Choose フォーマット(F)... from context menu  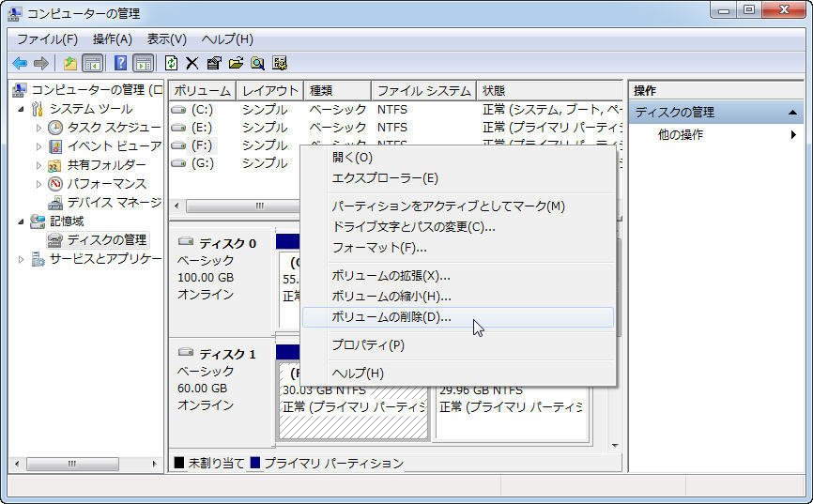point(459,248)
